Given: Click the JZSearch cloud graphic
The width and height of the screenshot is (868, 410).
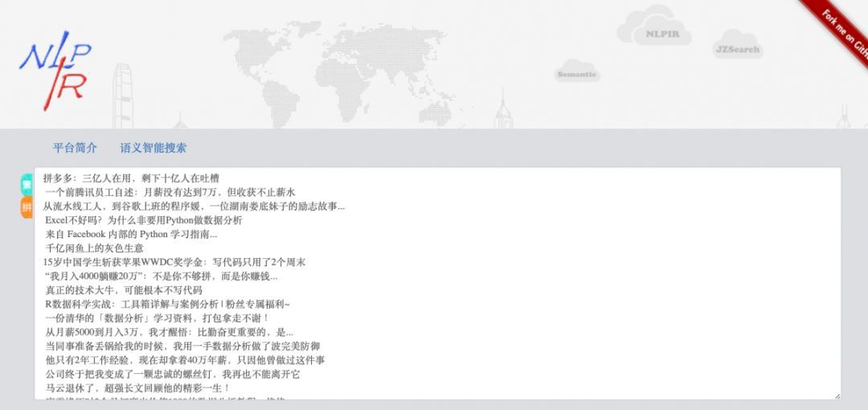Looking at the screenshot, I should pyautogui.click(x=737, y=49).
